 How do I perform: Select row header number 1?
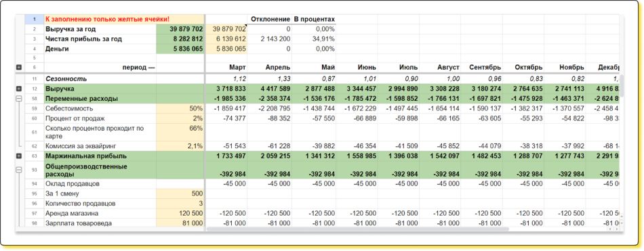click(x=35, y=19)
